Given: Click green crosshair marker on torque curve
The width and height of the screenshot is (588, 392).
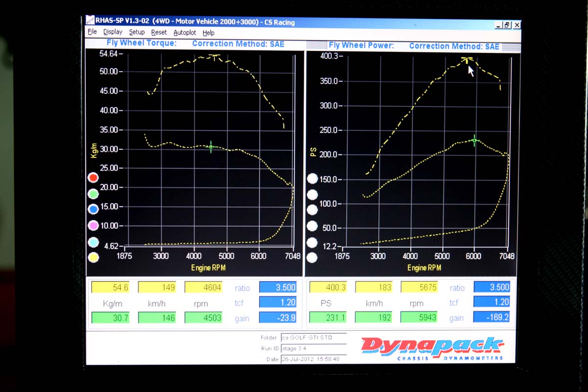Looking at the screenshot, I should click(211, 147).
